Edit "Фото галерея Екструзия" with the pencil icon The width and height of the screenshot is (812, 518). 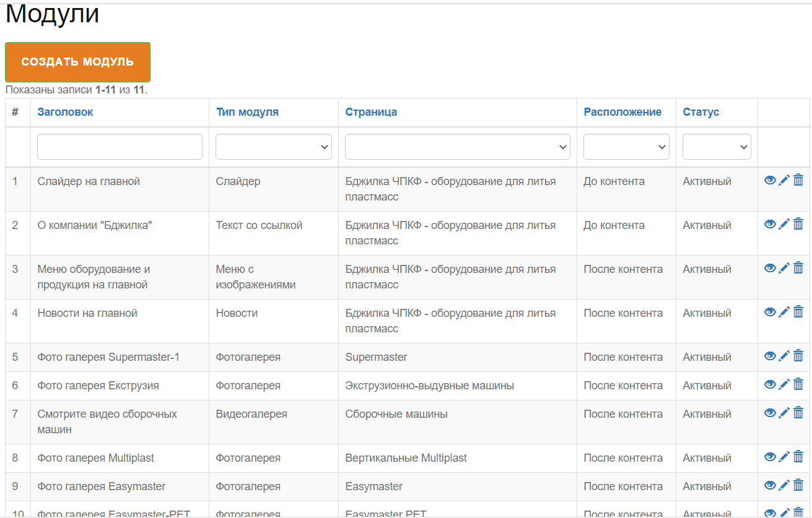click(784, 384)
